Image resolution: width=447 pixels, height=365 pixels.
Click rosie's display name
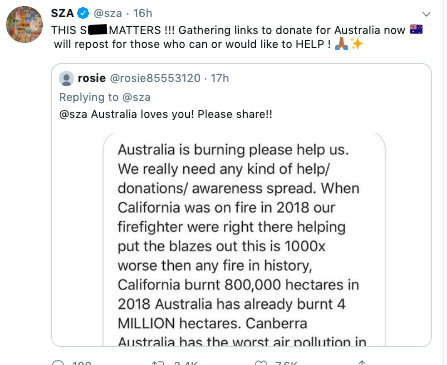point(92,78)
